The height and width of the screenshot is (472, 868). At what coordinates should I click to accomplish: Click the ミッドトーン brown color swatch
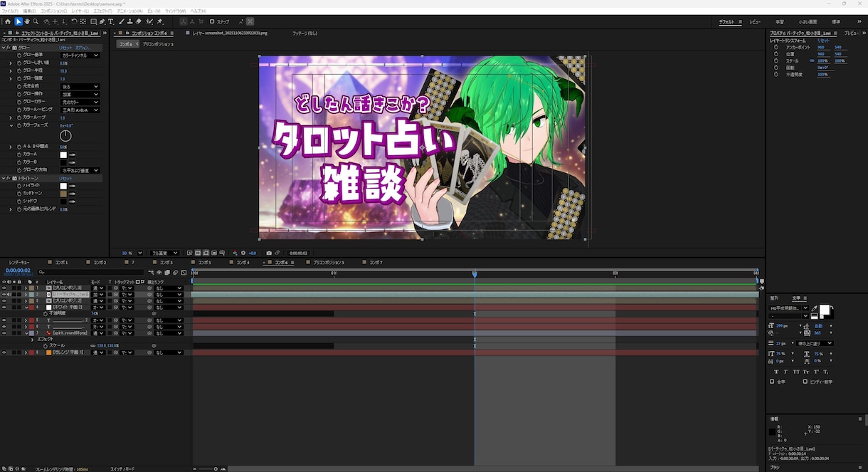(63, 194)
